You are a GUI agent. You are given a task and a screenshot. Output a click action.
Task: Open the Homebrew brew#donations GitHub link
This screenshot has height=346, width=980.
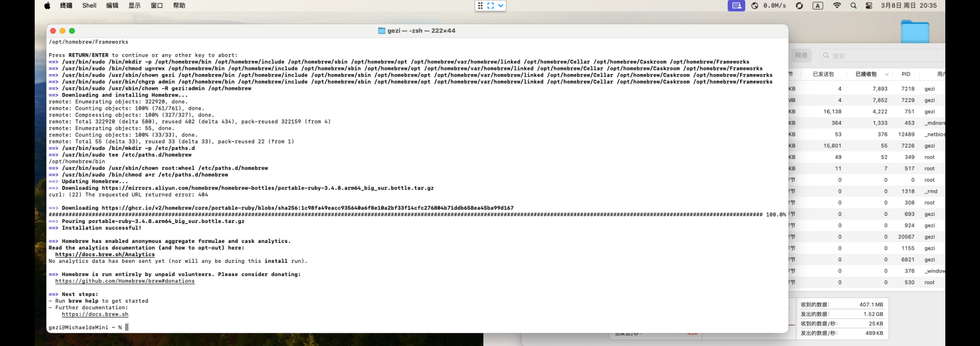pos(125,281)
